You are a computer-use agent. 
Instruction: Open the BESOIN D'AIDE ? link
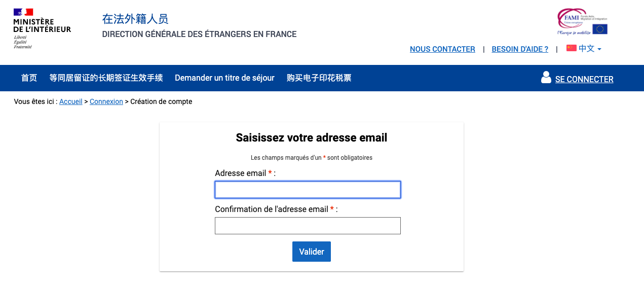pyautogui.click(x=520, y=49)
